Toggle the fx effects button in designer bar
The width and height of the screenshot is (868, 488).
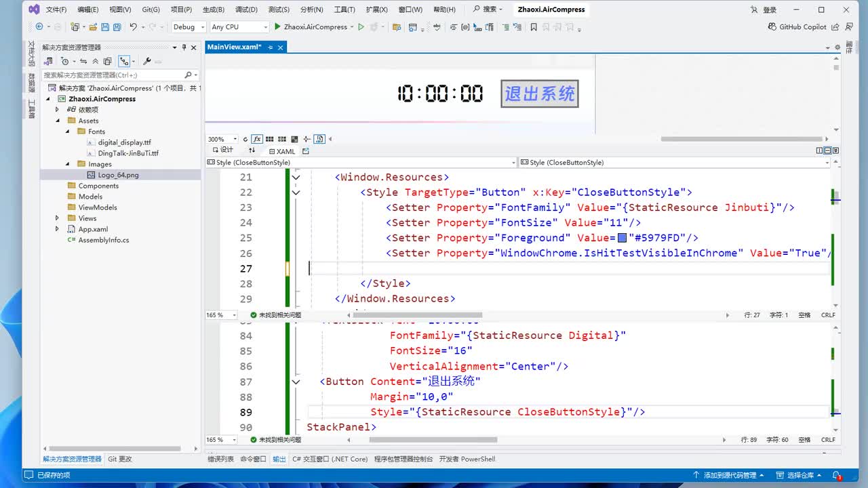tap(257, 139)
